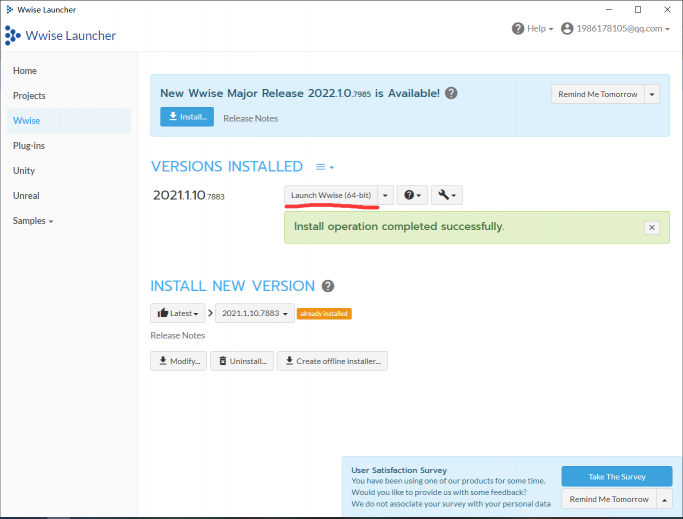Select Unity in the sidebar
683x519 pixels.
pyautogui.click(x=24, y=171)
